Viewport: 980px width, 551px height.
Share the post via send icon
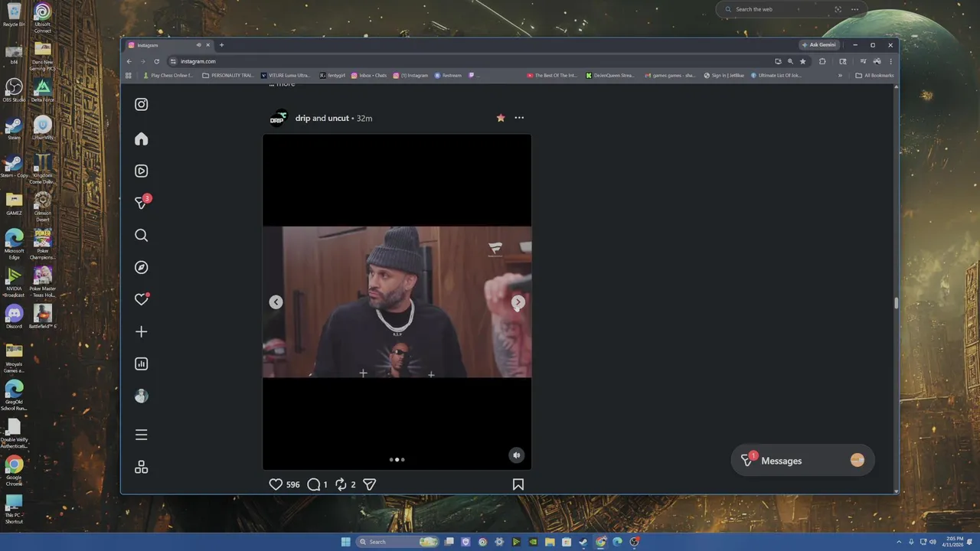369,484
